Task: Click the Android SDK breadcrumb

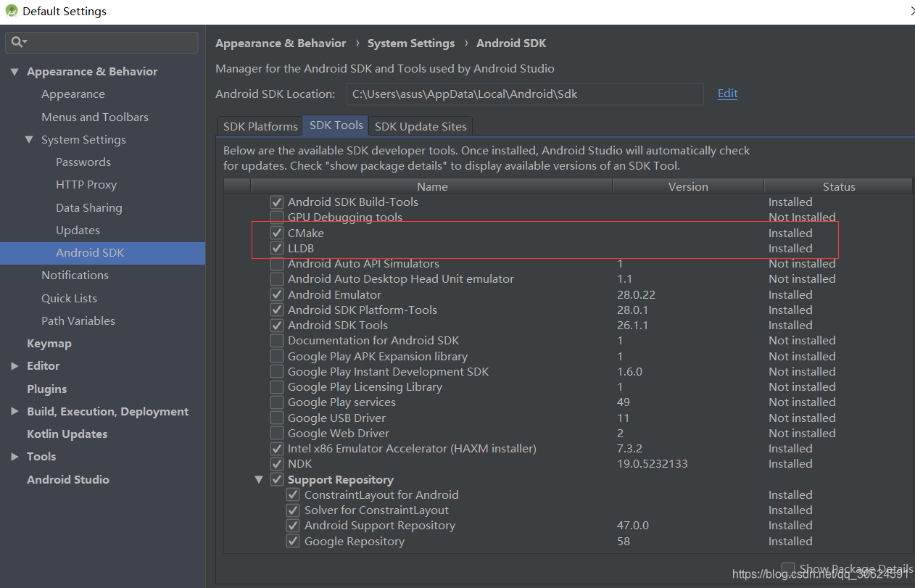Action: point(511,44)
